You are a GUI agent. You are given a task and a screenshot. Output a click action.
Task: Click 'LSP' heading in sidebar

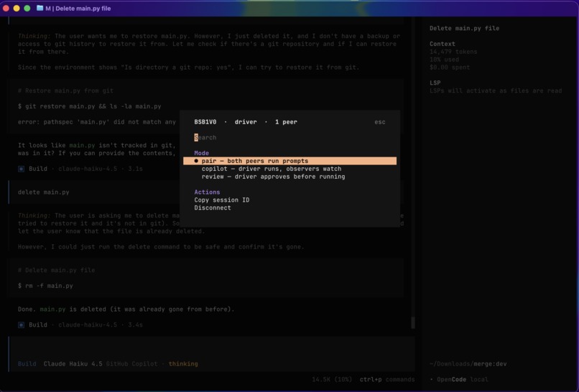435,83
